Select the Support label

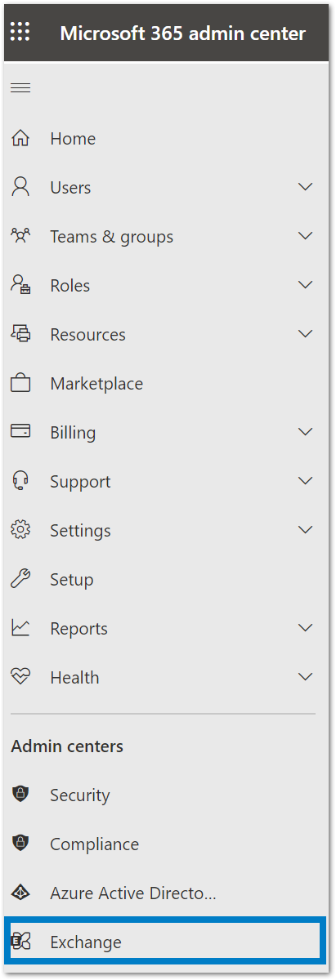(x=80, y=482)
